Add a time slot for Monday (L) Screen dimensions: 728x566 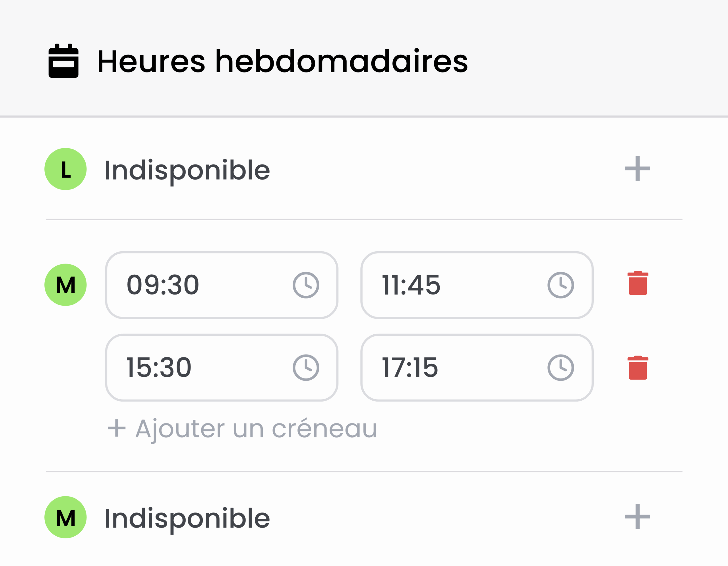(x=637, y=168)
